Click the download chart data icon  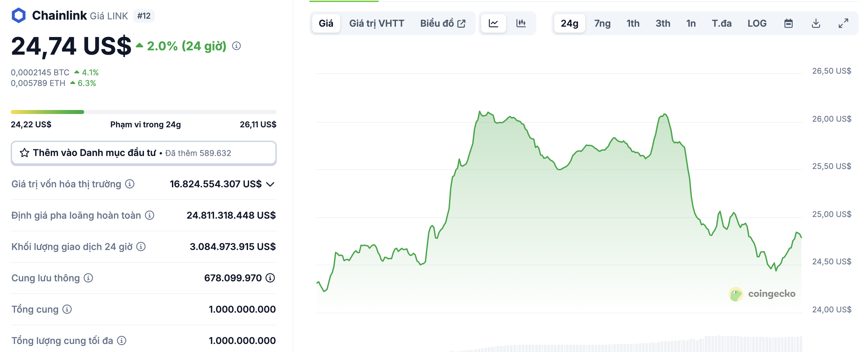[816, 23]
